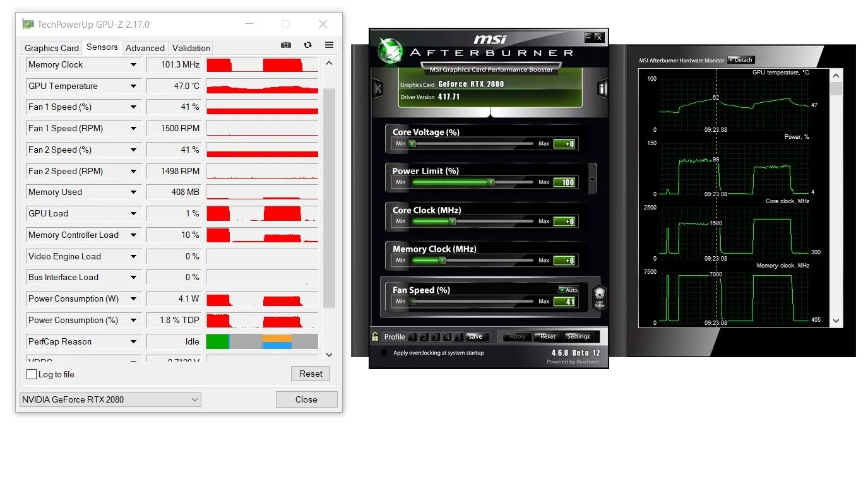Click the Core Voltage slider handle
Viewport: 868px width, 501px height.
point(412,144)
